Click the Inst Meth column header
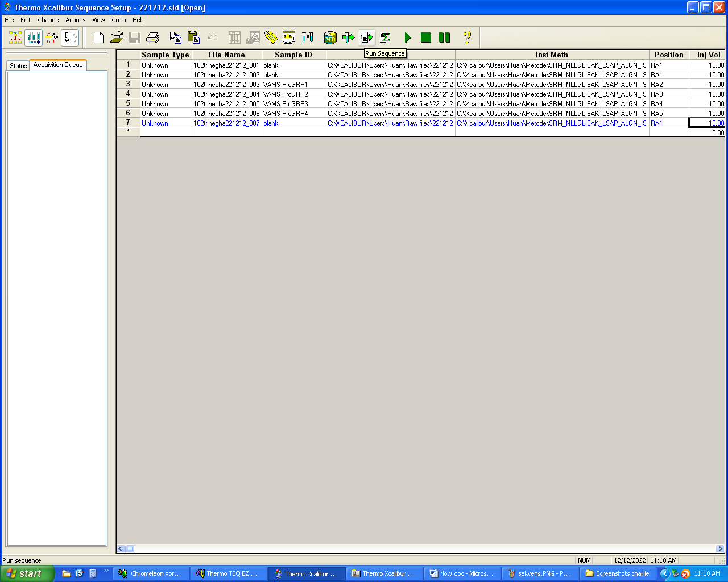 552,55
